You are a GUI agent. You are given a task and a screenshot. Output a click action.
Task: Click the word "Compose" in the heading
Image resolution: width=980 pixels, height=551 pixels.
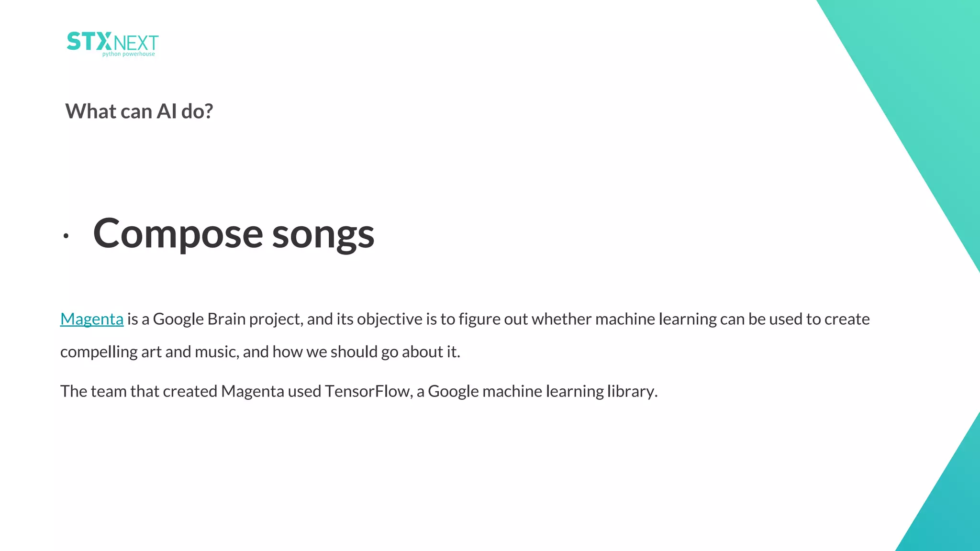coord(178,234)
